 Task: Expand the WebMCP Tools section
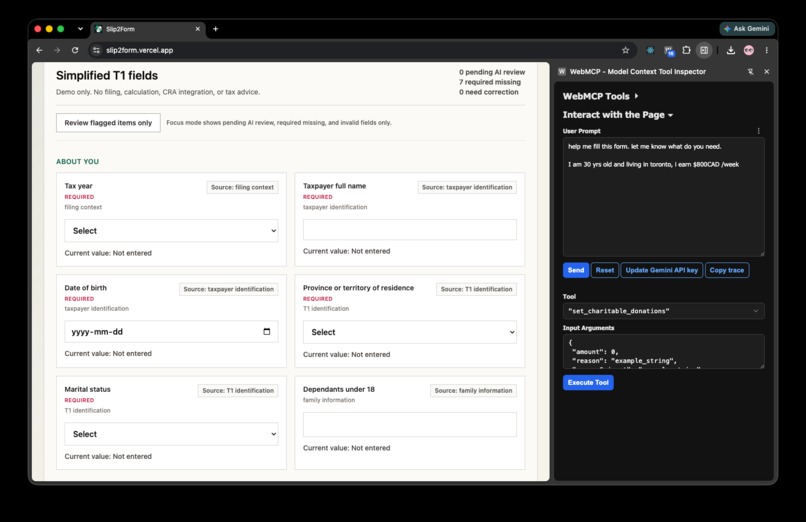tap(600, 96)
